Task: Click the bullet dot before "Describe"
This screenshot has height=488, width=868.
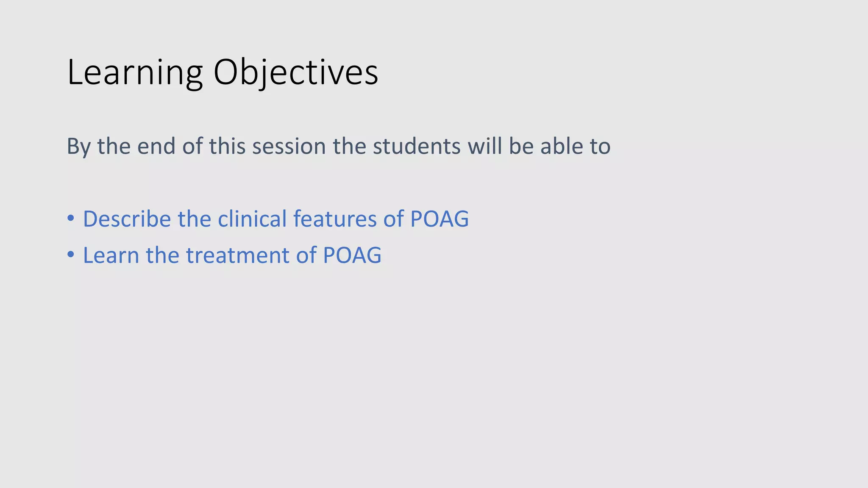Action: pyautogui.click(x=71, y=219)
